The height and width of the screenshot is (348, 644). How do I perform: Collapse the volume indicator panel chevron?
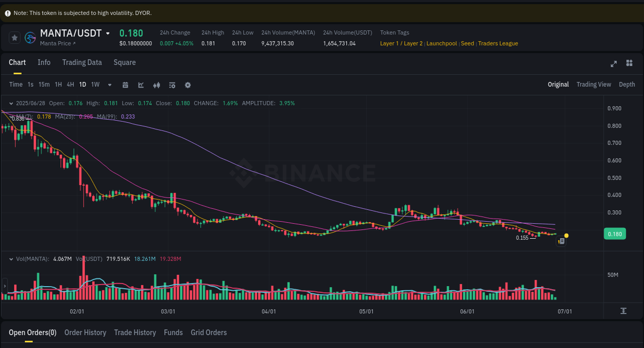[10, 258]
